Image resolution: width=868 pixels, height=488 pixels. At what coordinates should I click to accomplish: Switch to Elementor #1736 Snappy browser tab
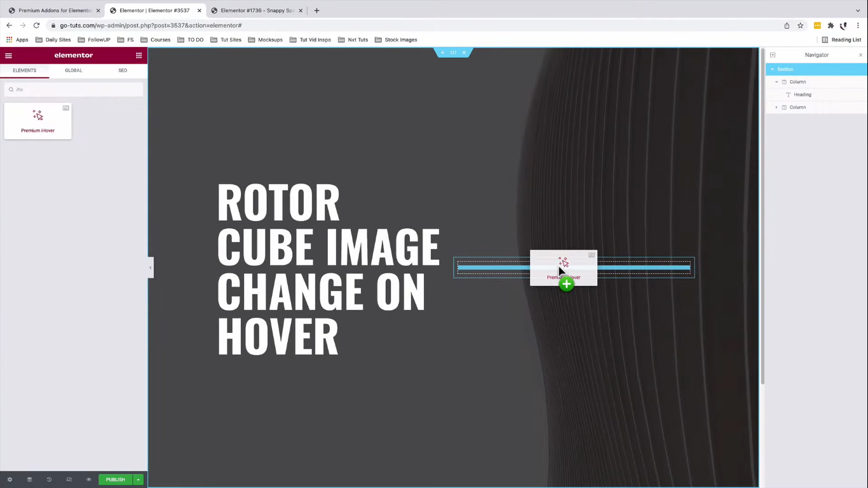[x=256, y=11]
